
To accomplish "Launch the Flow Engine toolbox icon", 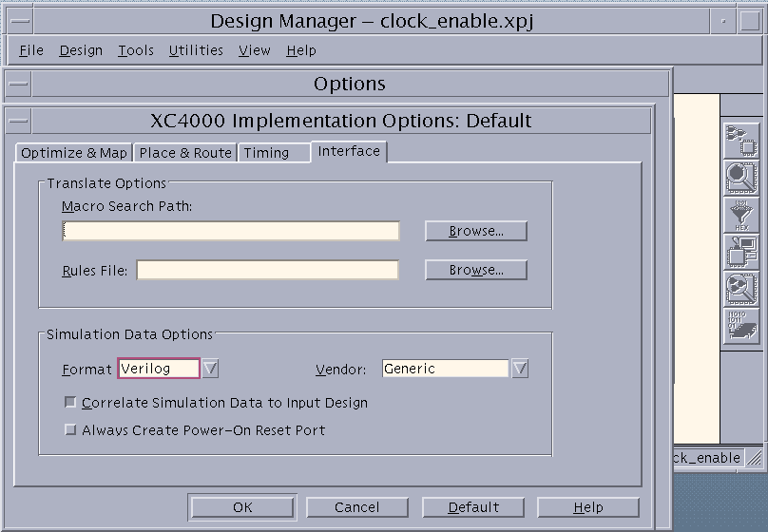I will 741,141.
